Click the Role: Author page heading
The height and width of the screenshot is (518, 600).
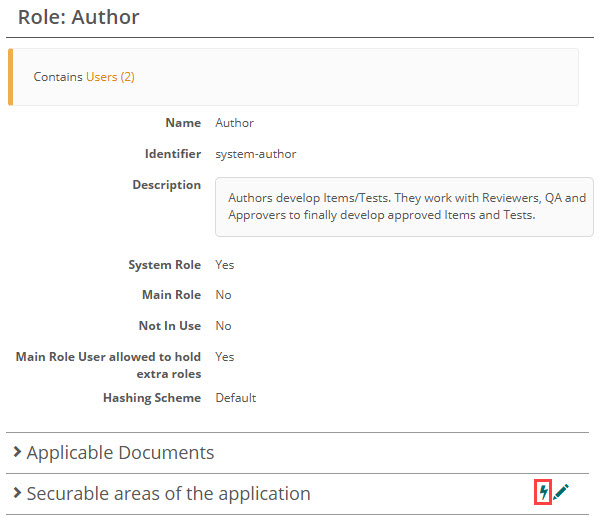point(79,17)
